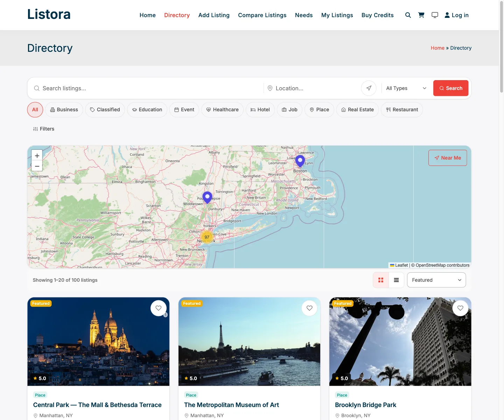Open the search icon in header

coord(408,15)
